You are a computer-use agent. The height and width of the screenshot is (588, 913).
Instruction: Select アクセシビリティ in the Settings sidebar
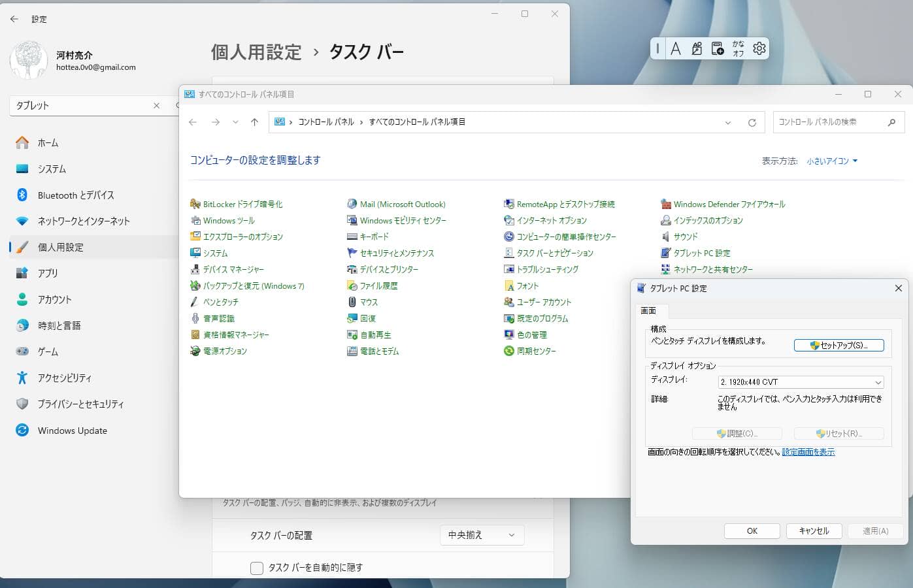coord(65,378)
